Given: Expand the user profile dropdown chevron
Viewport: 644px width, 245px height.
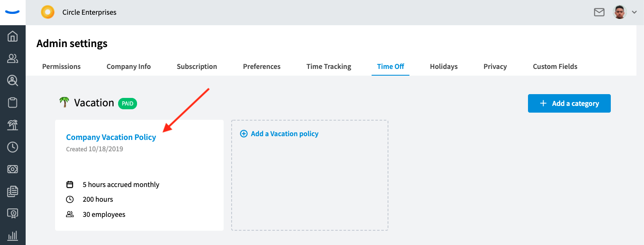Looking at the screenshot, I should click(634, 13).
